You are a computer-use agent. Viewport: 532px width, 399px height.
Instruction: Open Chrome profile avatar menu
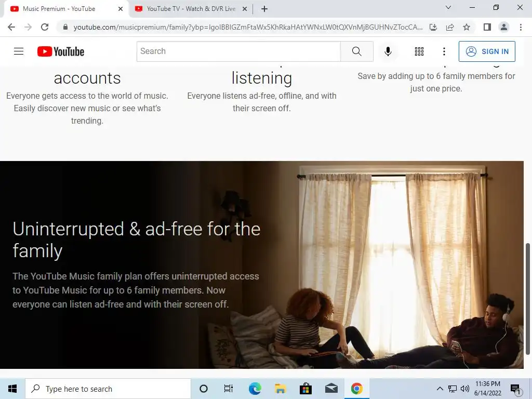coord(504,27)
